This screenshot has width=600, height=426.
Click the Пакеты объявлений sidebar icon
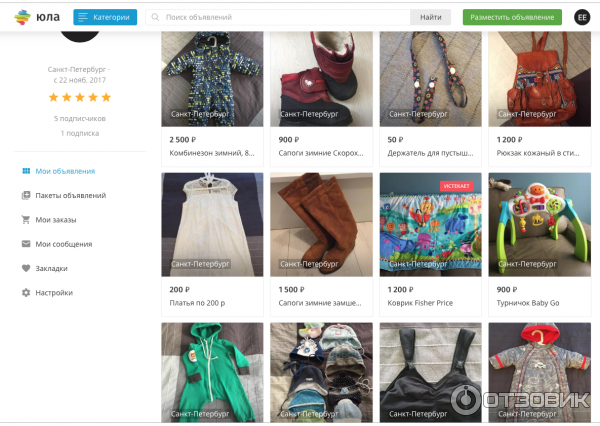pyautogui.click(x=26, y=195)
